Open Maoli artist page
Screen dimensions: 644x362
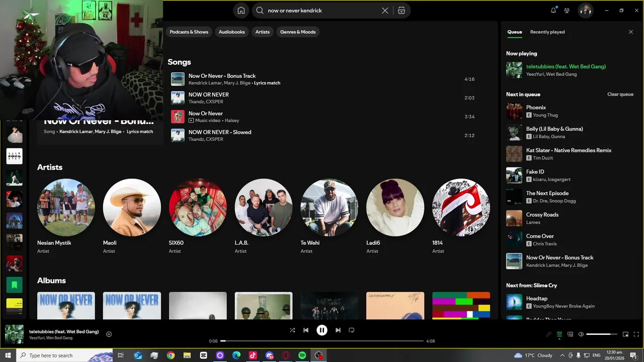[x=132, y=208]
